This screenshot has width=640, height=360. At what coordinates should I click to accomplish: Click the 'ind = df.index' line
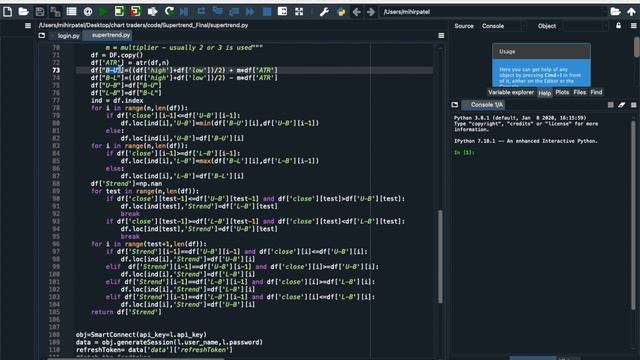point(117,100)
